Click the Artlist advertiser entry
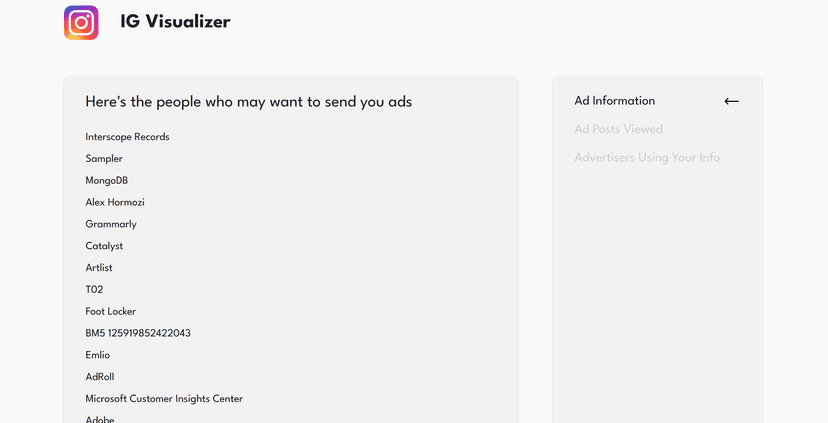828x423 pixels. pyautogui.click(x=101, y=268)
